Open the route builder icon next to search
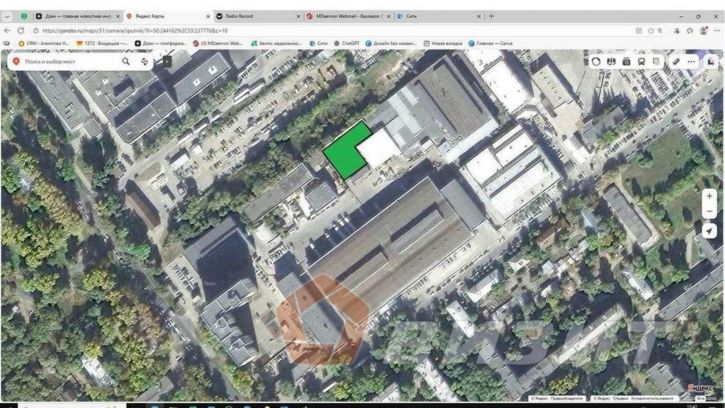Viewport: 725px width, 408px height. pyautogui.click(x=146, y=61)
